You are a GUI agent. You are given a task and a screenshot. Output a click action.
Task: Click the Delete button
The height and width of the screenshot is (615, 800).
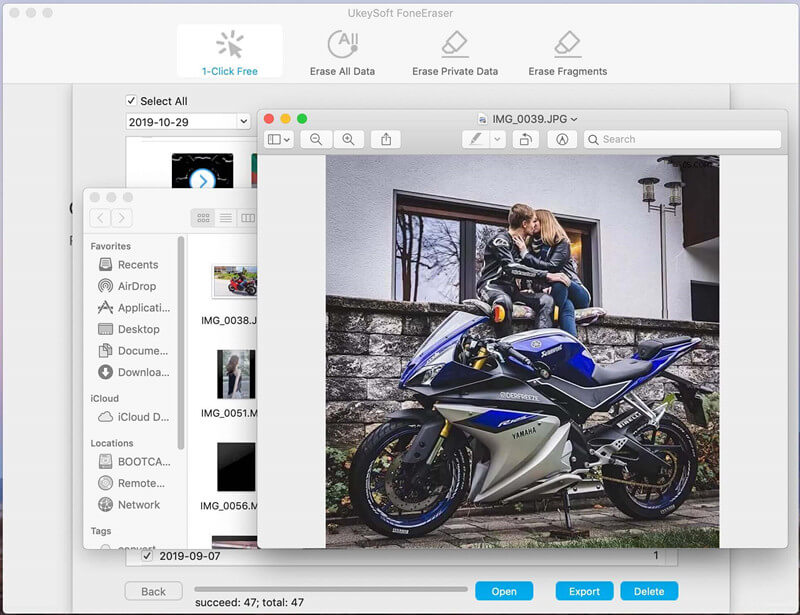[x=649, y=591]
